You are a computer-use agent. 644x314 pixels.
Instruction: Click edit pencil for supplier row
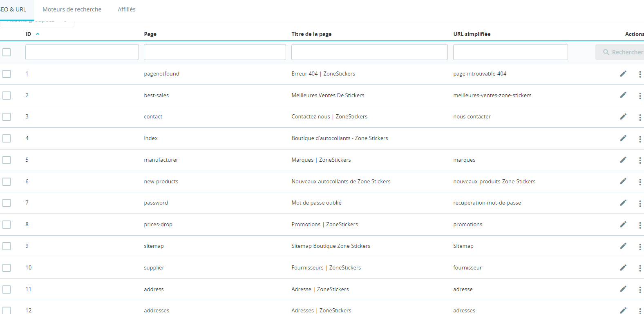pos(623,267)
